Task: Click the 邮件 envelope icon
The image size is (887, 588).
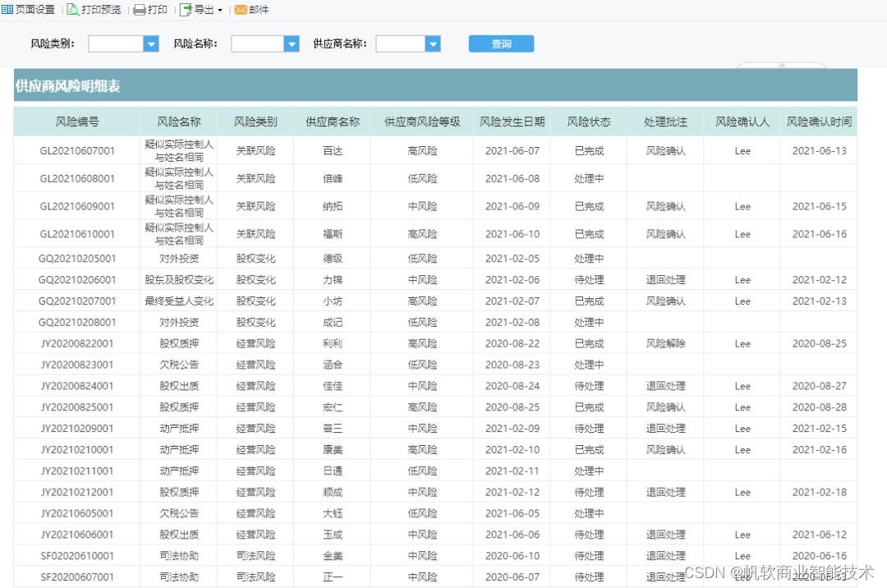Action: 241,10
